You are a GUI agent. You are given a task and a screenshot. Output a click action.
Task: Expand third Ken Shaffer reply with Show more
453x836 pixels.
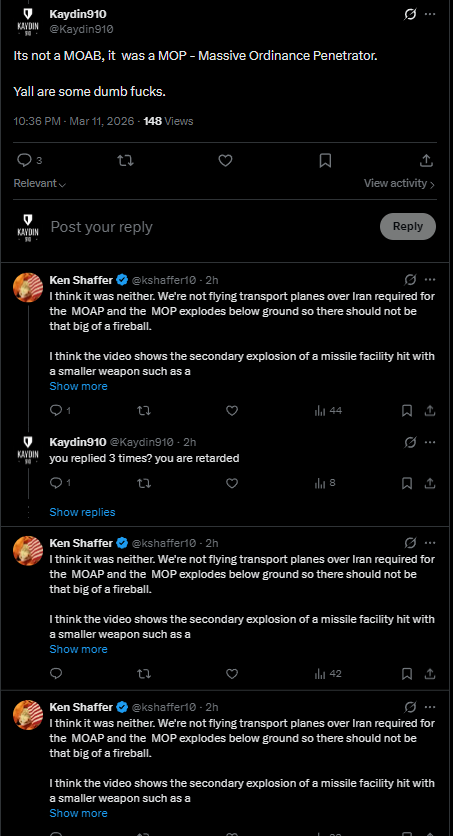pos(78,813)
